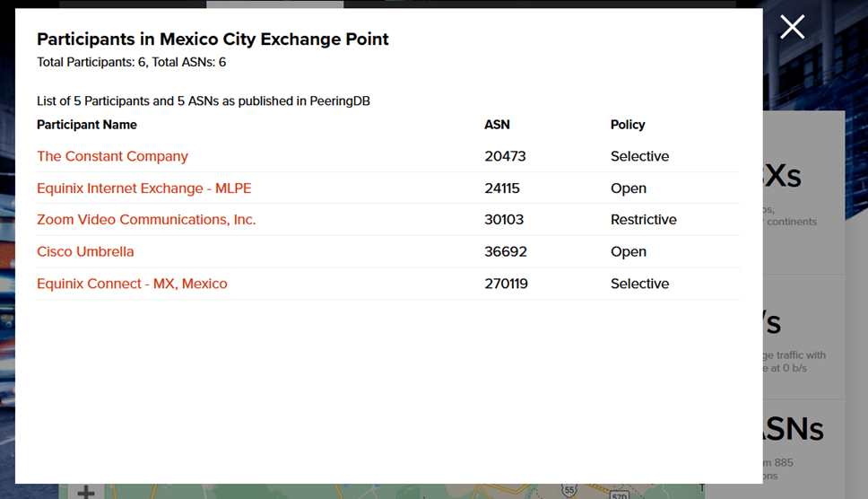Screen dimensions: 868x499
Task: Click the List of 5 Participants PeeringDB note
Action: [204, 101]
